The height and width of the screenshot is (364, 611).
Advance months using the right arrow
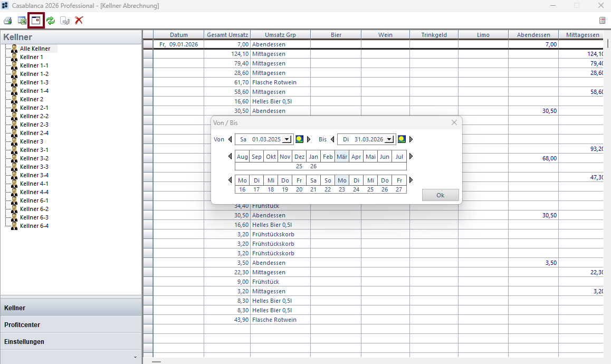[410, 156]
